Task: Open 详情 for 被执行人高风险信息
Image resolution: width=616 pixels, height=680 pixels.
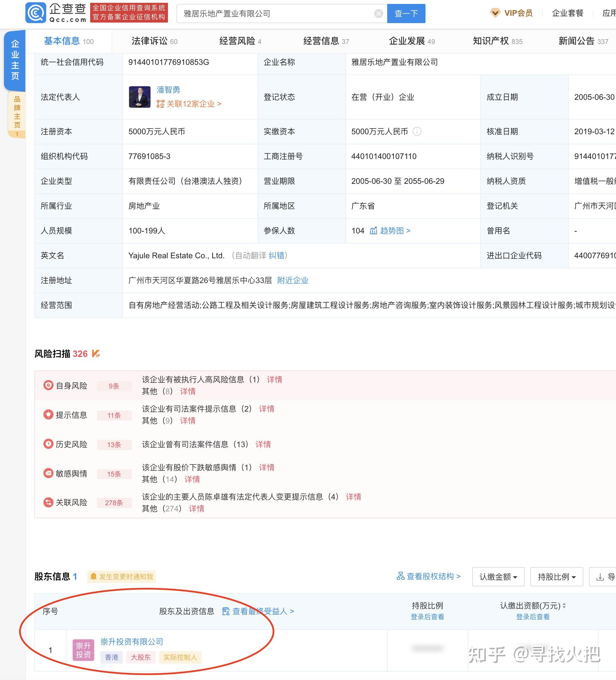Action: pyautogui.click(x=274, y=379)
